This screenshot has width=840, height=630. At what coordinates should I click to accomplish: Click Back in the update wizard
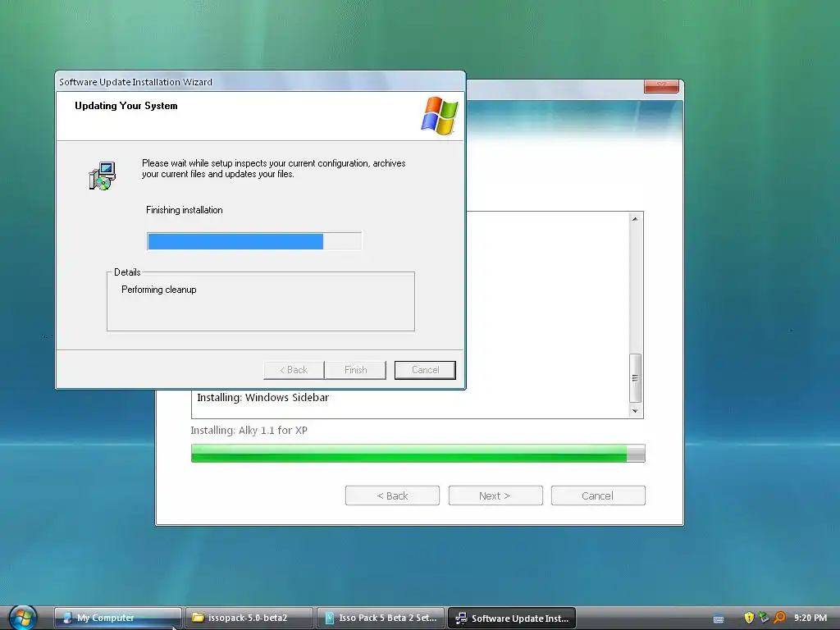point(294,370)
